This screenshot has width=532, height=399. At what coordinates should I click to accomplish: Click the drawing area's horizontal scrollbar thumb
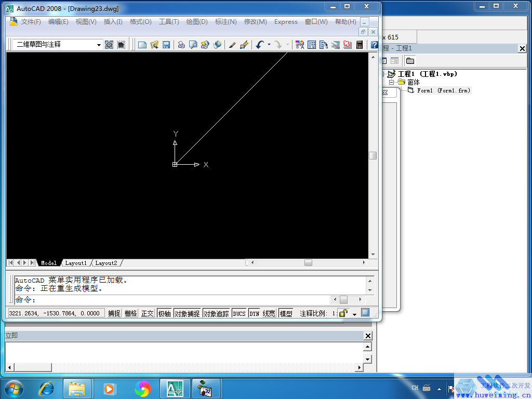308,262
